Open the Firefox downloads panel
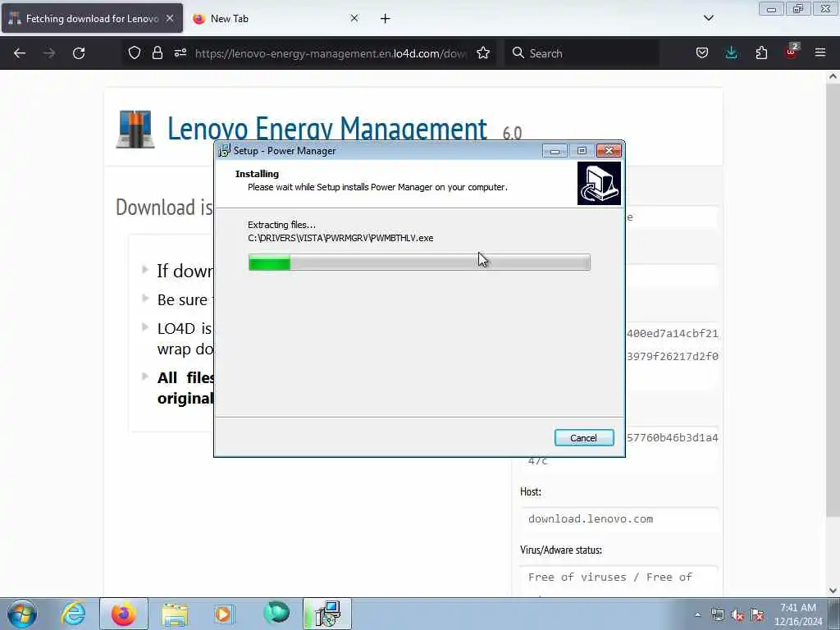Image resolution: width=840 pixels, height=630 pixels. click(x=731, y=53)
